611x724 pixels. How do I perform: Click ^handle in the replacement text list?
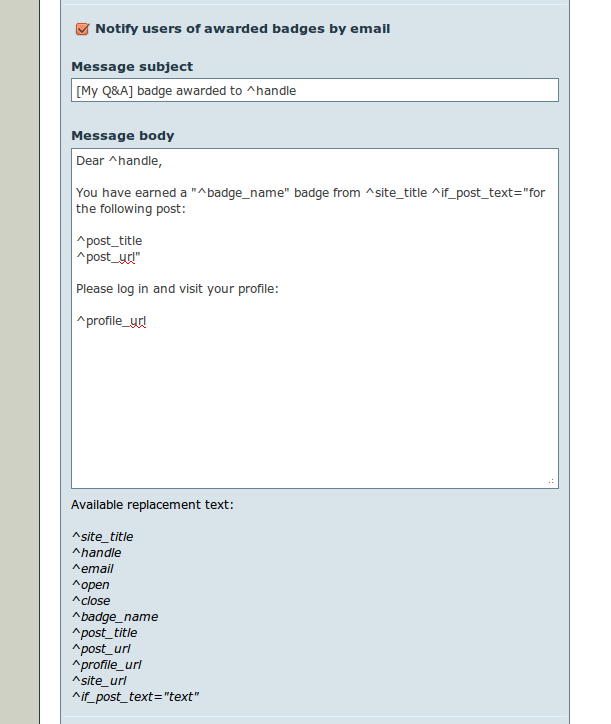pos(96,553)
